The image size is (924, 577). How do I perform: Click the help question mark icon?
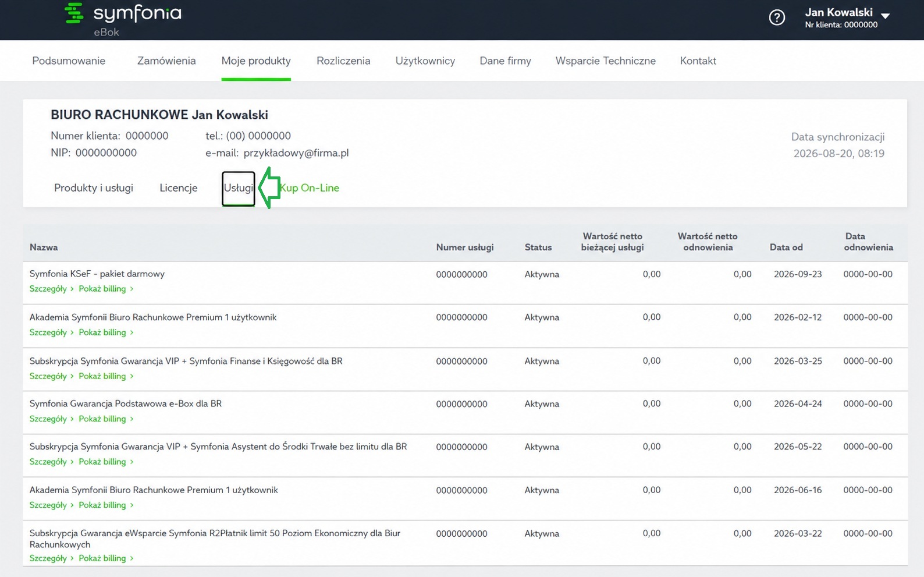pyautogui.click(x=777, y=18)
